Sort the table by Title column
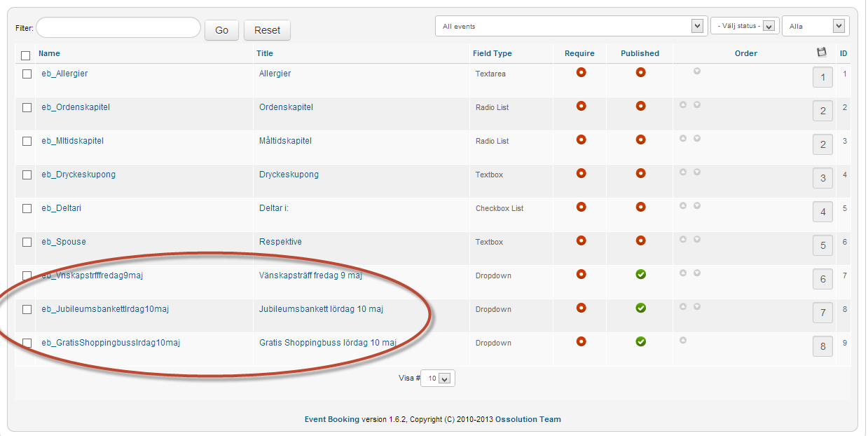868x436 pixels. pyautogui.click(x=265, y=53)
